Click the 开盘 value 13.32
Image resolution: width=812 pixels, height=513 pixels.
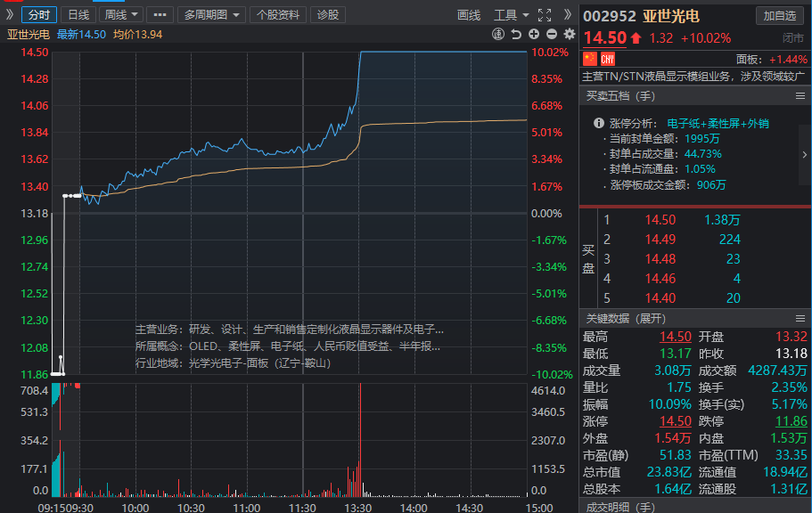(791, 337)
